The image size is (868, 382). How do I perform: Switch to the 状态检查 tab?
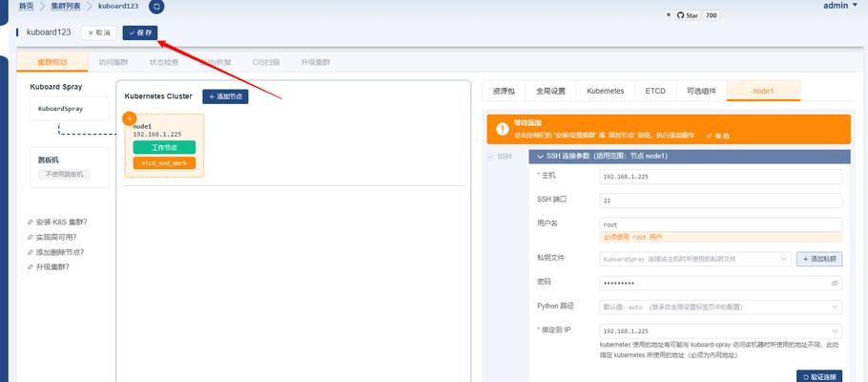tap(164, 62)
